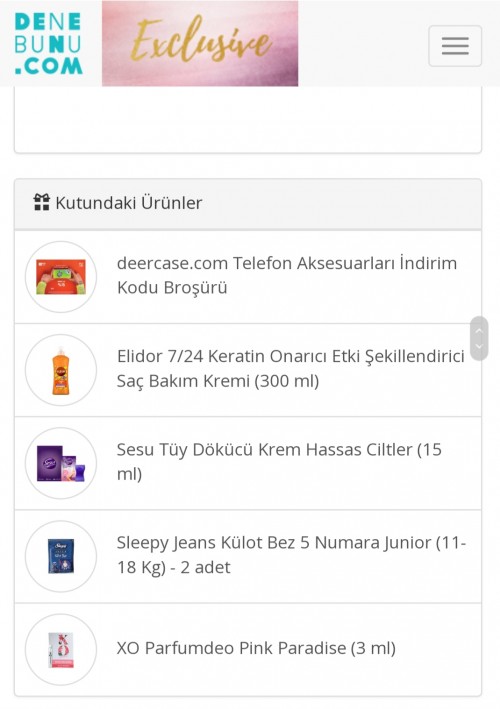Open the hamburger navigation menu
Image resolution: width=500 pixels, height=709 pixels.
click(455, 46)
